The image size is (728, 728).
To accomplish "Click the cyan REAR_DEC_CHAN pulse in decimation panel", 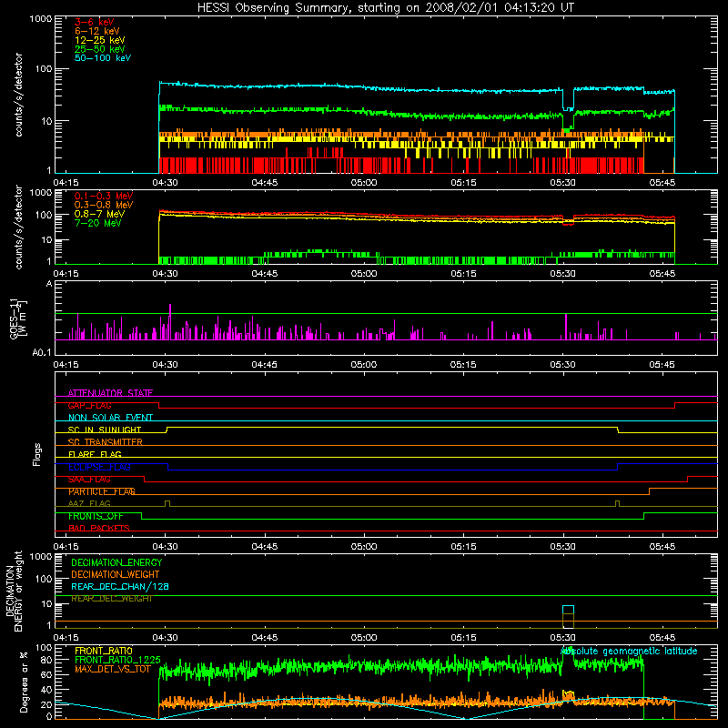I will click(x=568, y=610).
